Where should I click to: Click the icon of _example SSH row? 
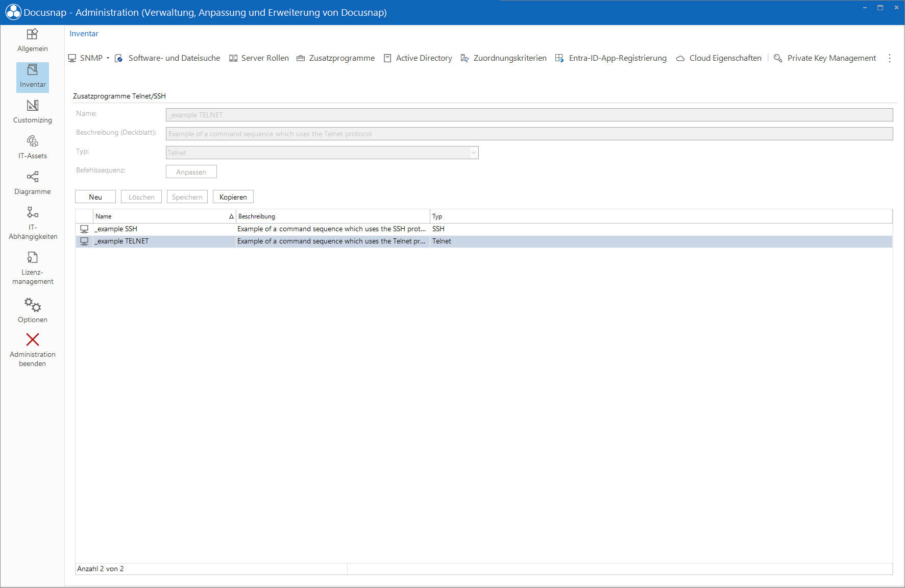point(84,229)
